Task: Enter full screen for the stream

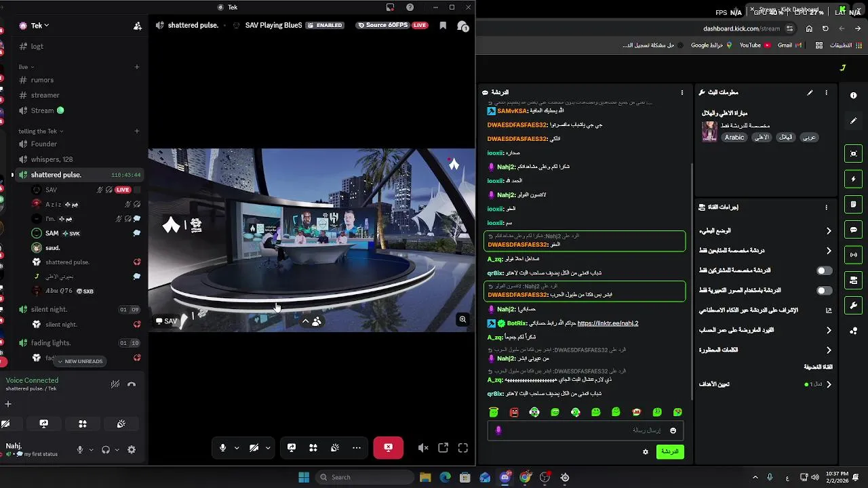Action: click(x=463, y=448)
